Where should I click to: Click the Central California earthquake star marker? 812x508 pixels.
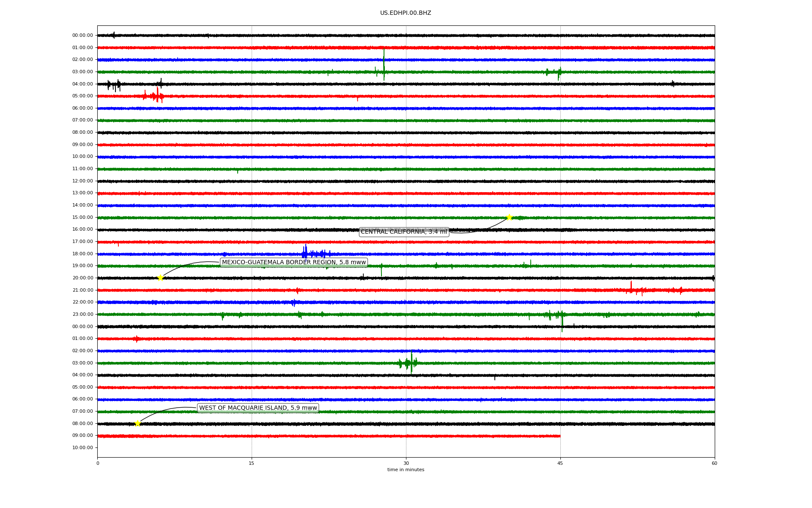coord(509,217)
